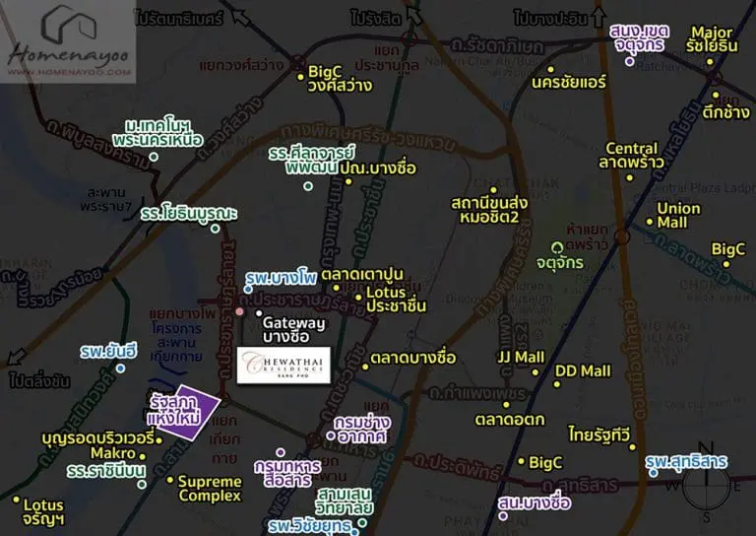The width and height of the screenshot is (756, 536).
Task: Click the ถ.พิบูลสงคราม road label
Action: coord(97,146)
